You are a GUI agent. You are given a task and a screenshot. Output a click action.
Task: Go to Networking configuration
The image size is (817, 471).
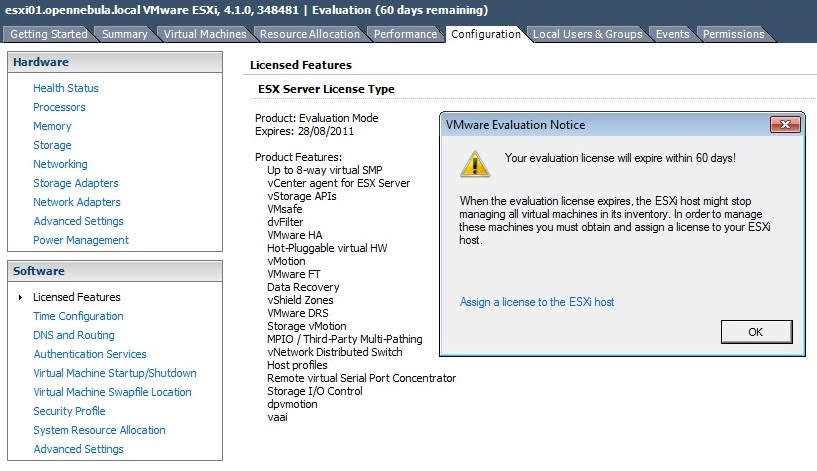[60, 164]
